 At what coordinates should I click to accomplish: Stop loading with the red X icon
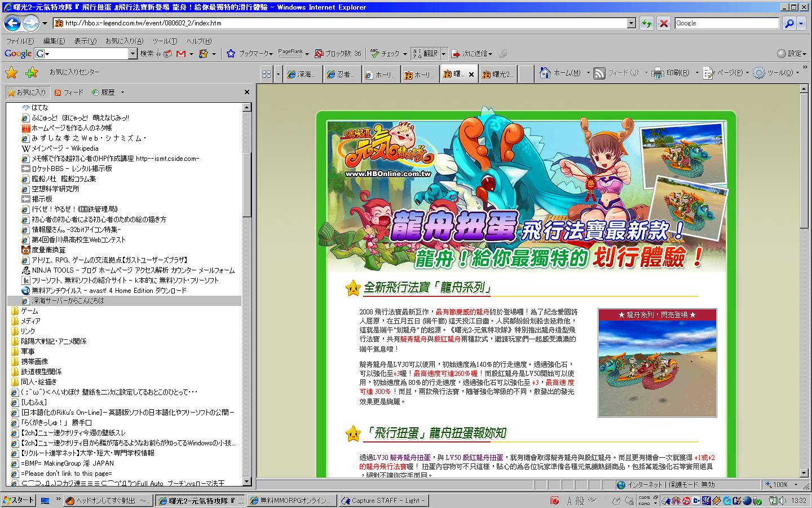click(x=664, y=23)
